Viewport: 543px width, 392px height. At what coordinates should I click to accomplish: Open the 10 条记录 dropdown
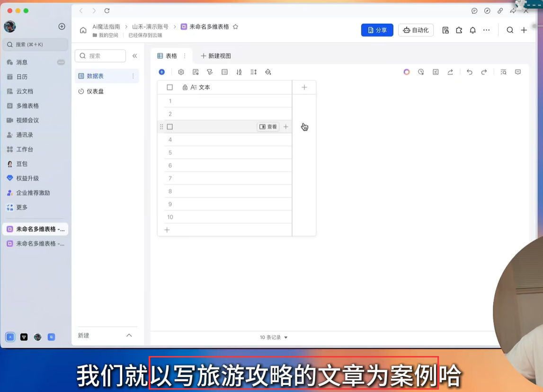tap(274, 337)
